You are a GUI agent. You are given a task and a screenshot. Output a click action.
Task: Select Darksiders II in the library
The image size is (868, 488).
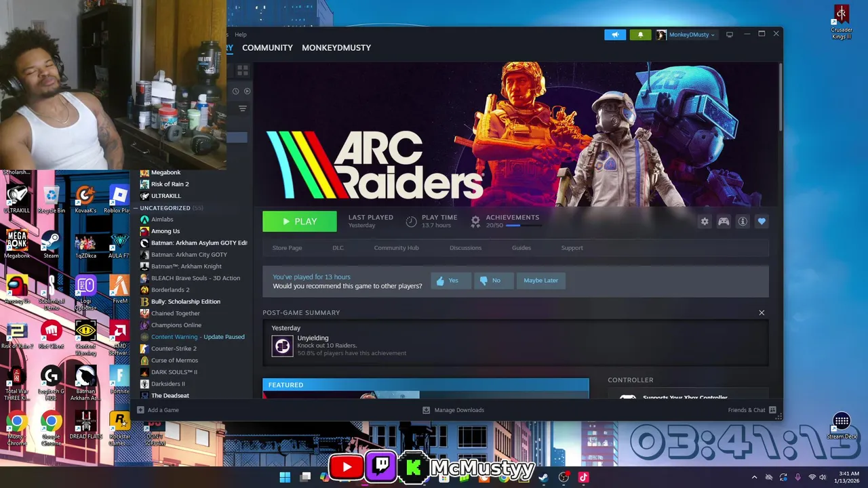pos(167,384)
